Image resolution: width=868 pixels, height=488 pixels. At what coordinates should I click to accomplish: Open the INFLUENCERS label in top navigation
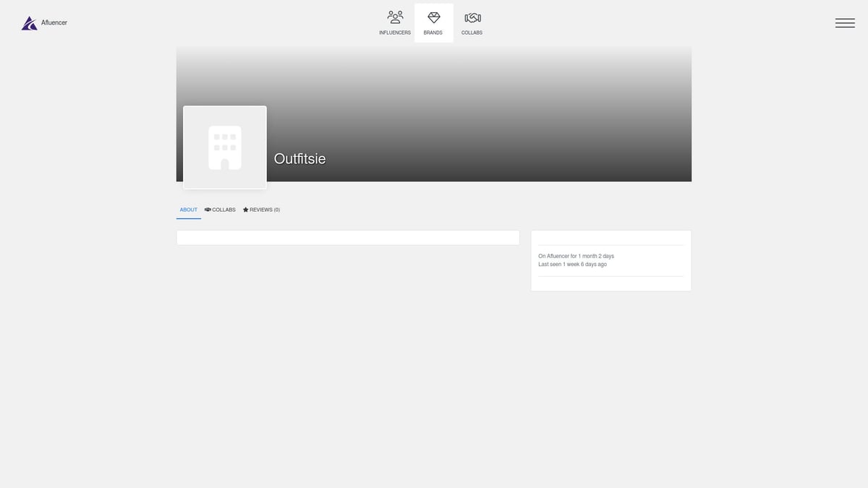click(x=395, y=33)
